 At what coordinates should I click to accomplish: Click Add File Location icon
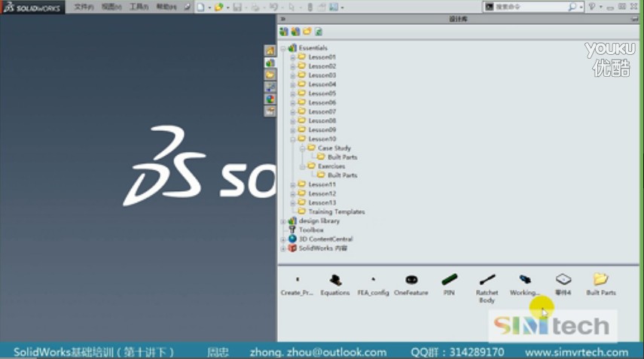coord(295,32)
